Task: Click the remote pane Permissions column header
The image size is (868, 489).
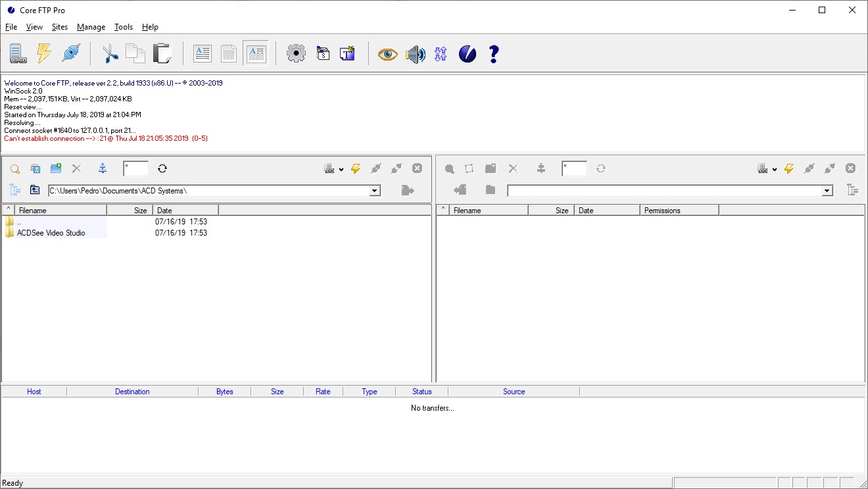Action: pos(679,211)
